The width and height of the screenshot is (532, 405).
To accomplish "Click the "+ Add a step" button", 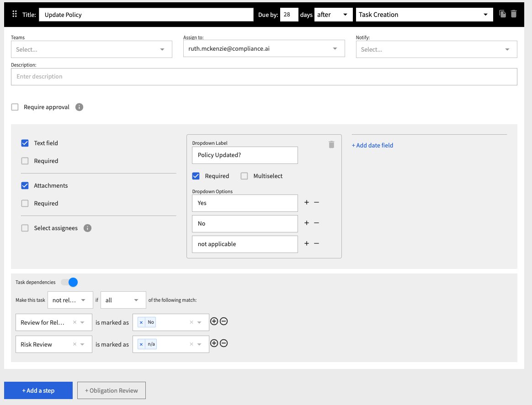I will coord(38,390).
